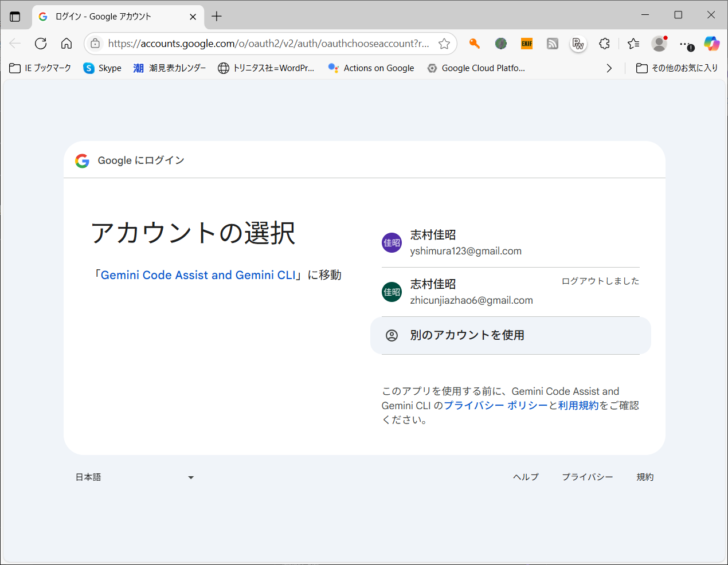Select the yshimura123@gmail.com account
Screen dimensions: 728x565
pos(511,243)
